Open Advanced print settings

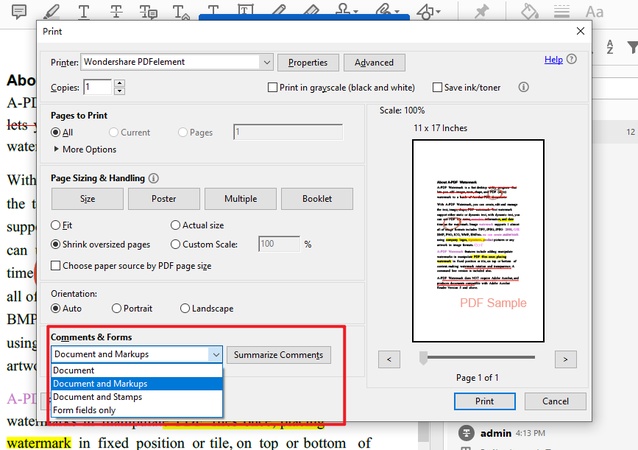point(374,63)
